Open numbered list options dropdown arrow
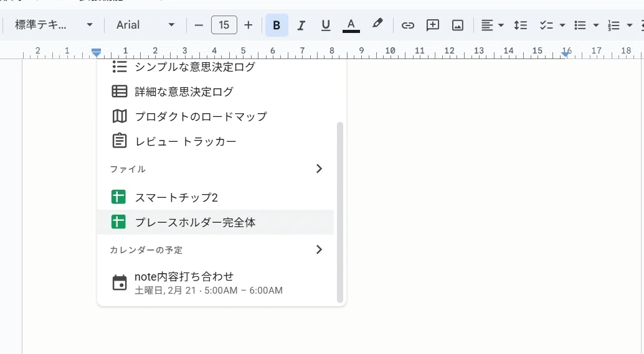This screenshot has height=354, width=644. tap(630, 25)
